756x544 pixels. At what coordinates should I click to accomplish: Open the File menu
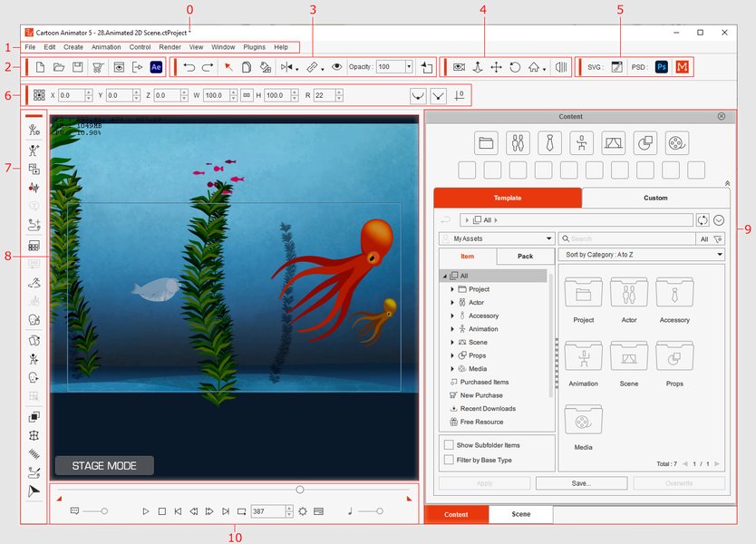coord(30,47)
